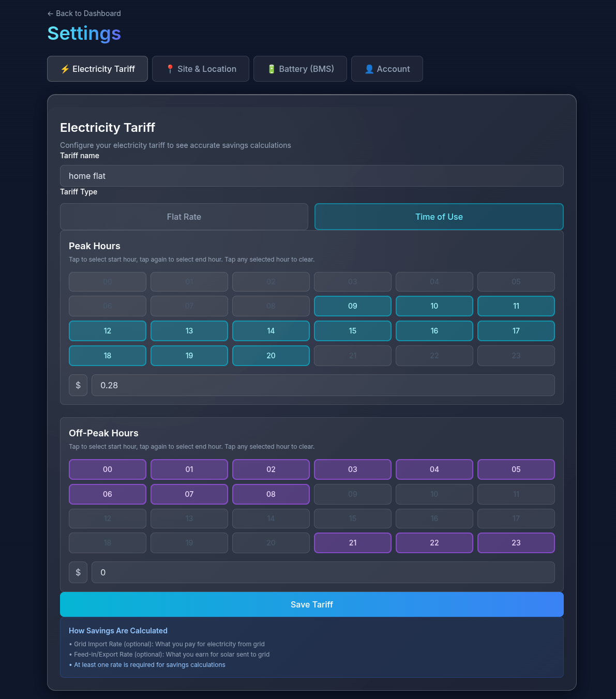This screenshot has height=699, width=616.
Task: Select the Time of Use tariff type
Action: click(x=439, y=217)
